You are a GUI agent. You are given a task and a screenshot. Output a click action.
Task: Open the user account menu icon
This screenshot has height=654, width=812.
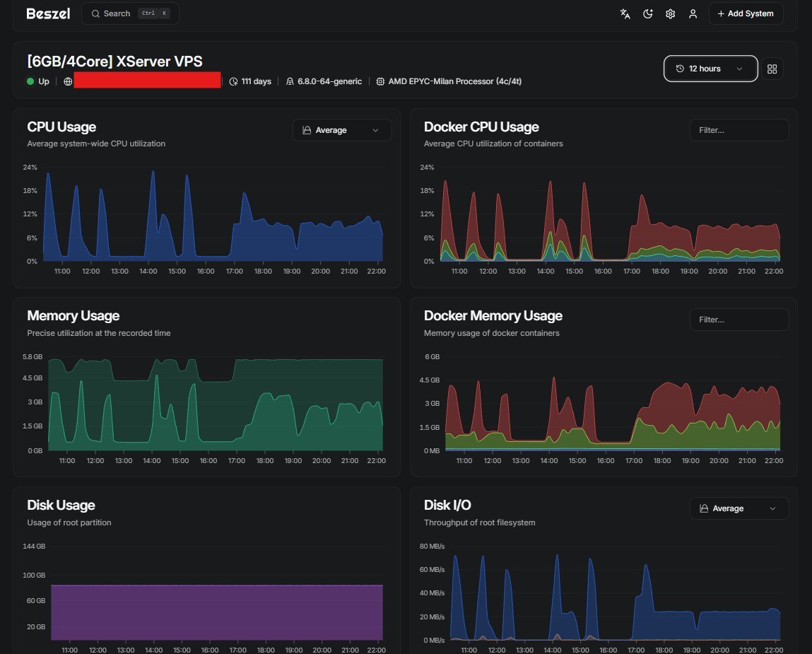tap(693, 13)
